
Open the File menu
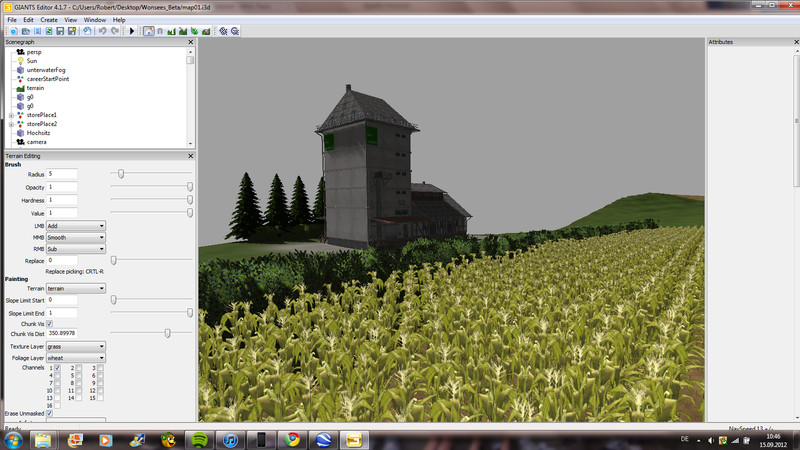click(12, 20)
